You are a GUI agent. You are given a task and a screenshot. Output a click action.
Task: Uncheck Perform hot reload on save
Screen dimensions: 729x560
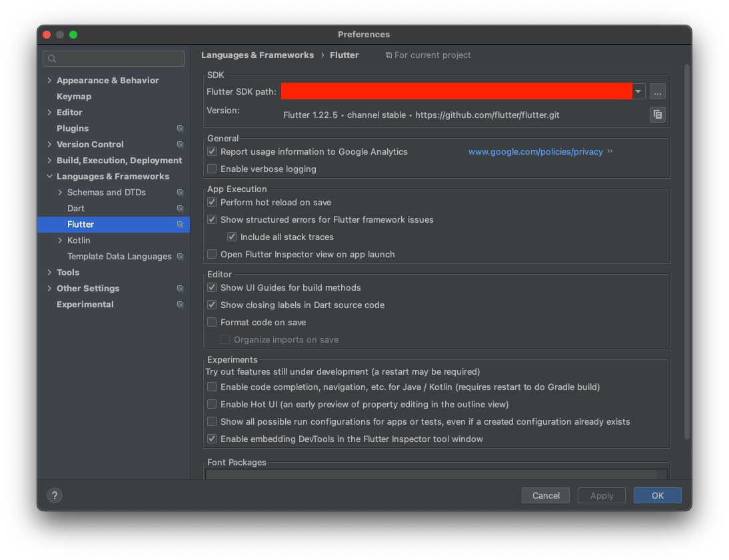(x=211, y=202)
